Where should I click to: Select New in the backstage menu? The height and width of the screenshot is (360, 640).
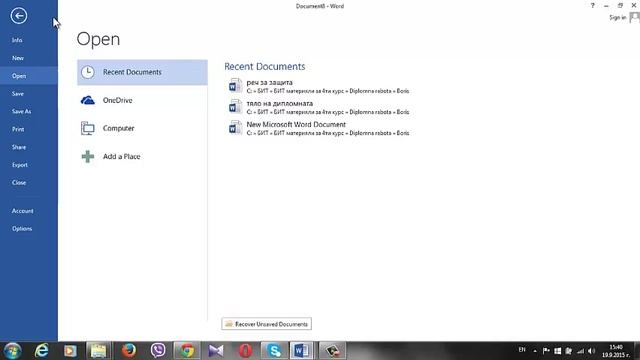pos(18,58)
